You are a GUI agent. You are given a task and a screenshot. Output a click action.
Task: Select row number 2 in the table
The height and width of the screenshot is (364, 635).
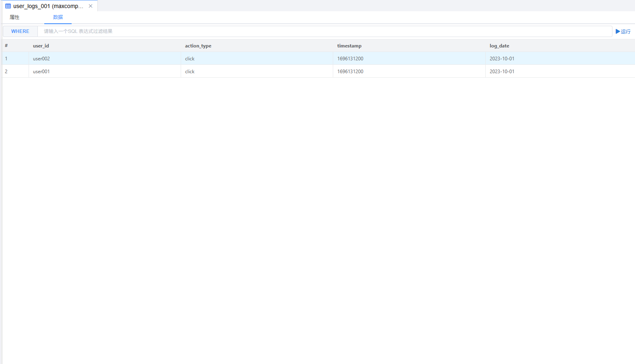[6, 72]
